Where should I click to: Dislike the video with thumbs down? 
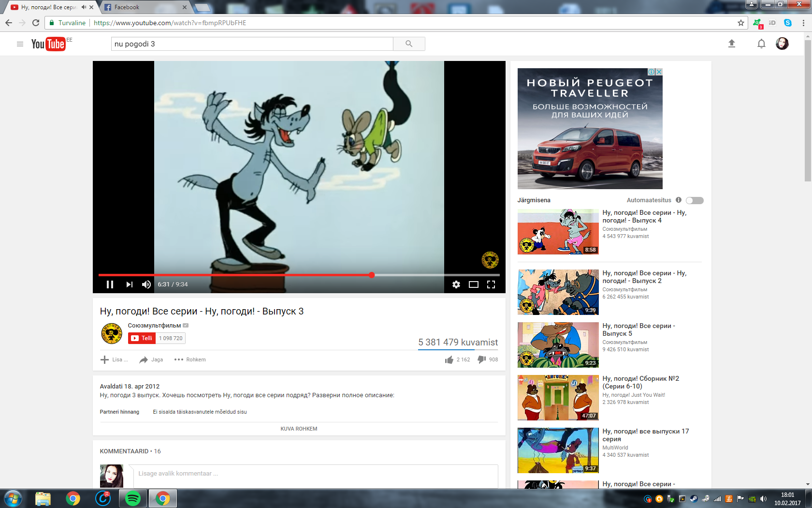[x=482, y=359]
